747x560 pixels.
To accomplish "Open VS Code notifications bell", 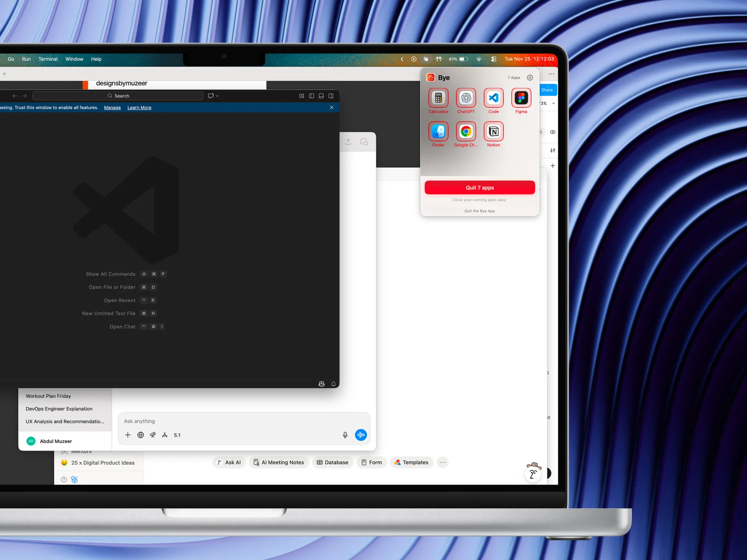I will 333,384.
